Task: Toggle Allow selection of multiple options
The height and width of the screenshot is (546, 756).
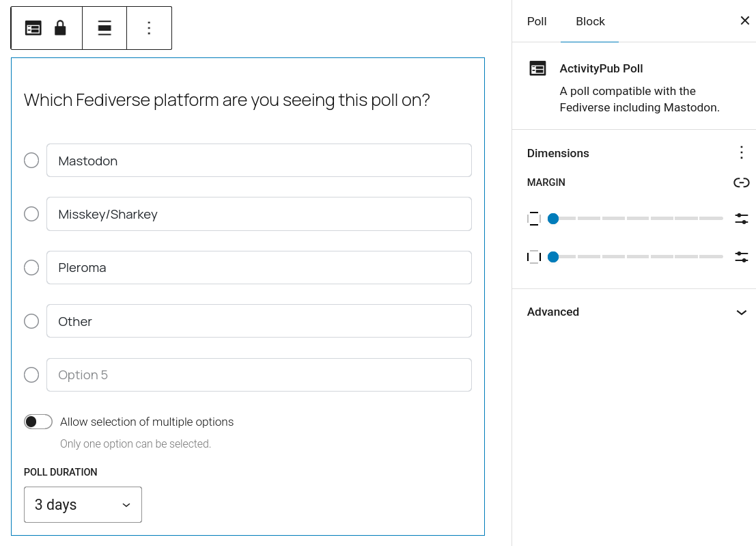Action: (38, 422)
